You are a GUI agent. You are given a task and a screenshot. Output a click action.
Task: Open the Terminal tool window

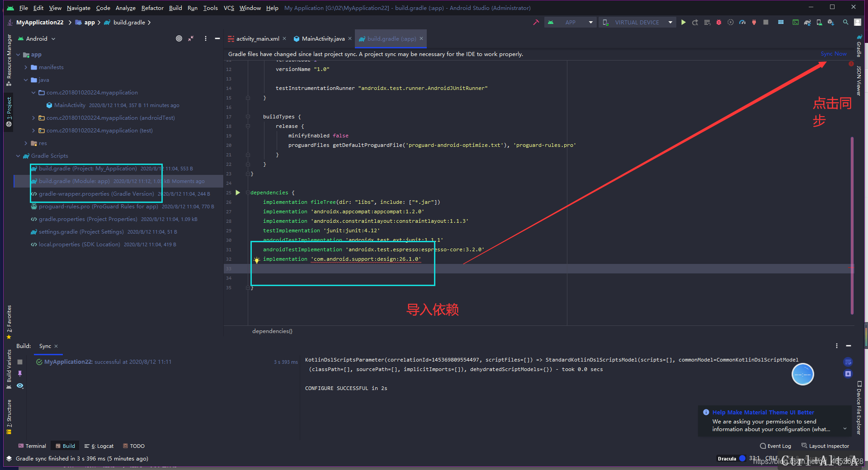click(32, 446)
